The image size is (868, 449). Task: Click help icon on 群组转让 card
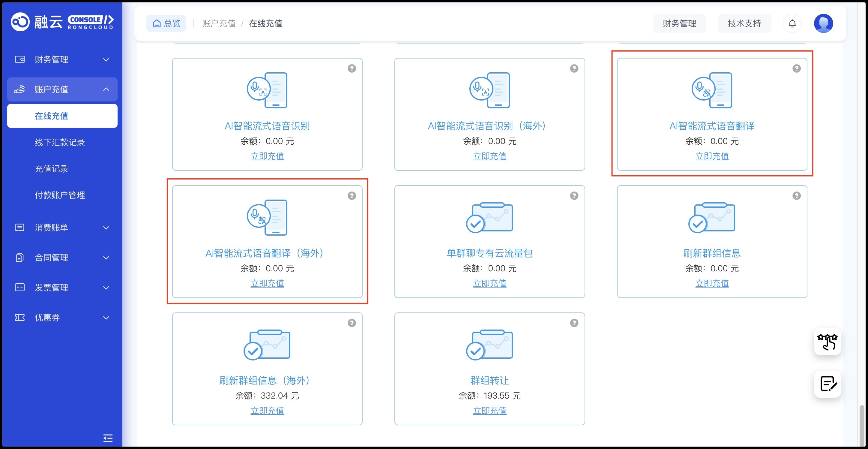point(574,323)
